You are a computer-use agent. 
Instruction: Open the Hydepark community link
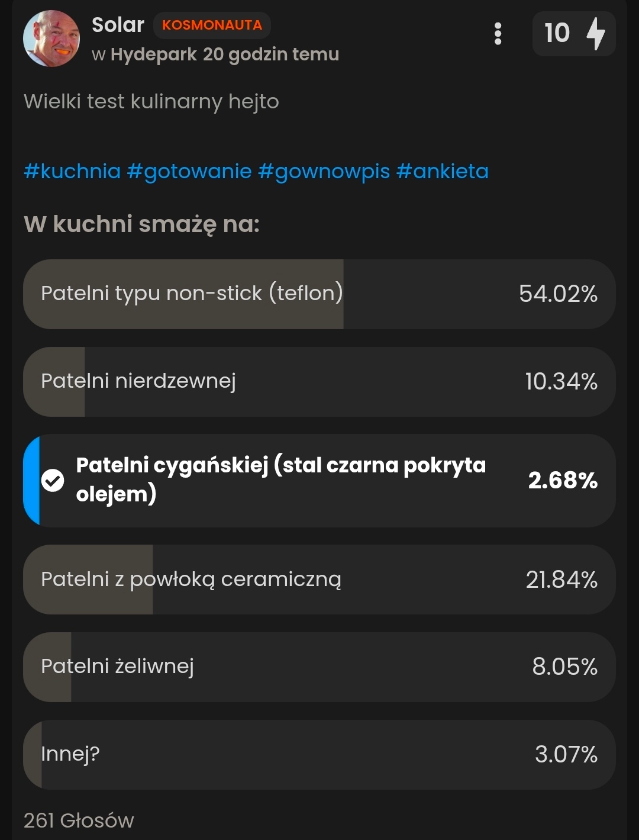pyautogui.click(x=153, y=54)
